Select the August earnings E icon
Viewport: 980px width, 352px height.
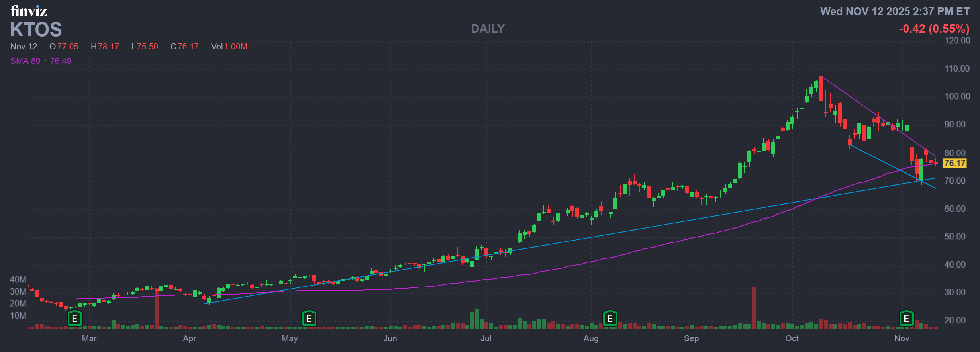pyautogui.click(x=610, y=319)
